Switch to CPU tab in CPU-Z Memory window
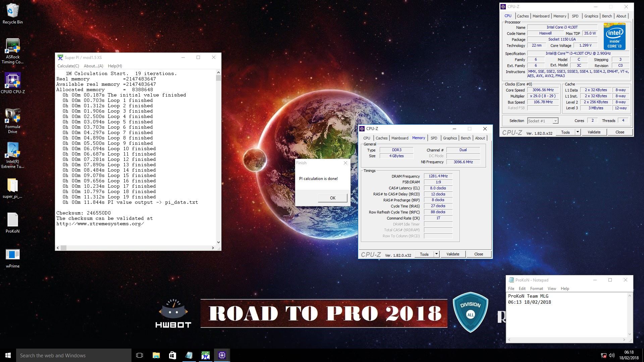 [x=367, y=138]
